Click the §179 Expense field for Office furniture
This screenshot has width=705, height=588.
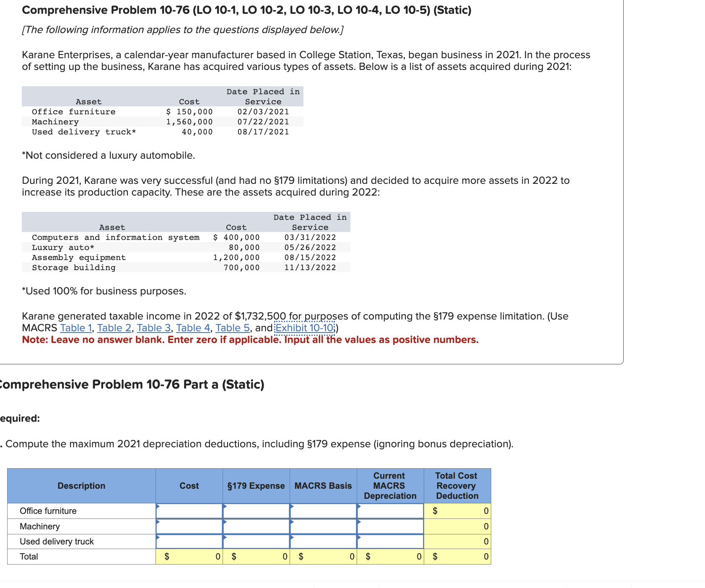(x=256, y=511)
